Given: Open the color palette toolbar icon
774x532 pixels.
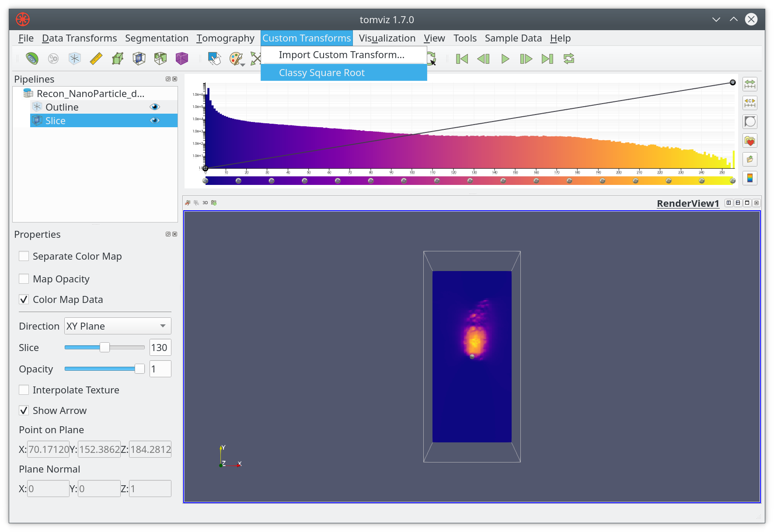Looking at the screenshot, I should click(235, 59).
